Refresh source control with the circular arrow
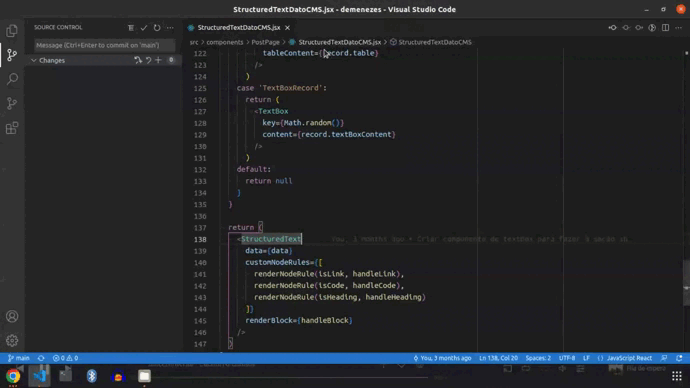Image resolution: width=690 pixels, height=388 pixels. (157, 28)
